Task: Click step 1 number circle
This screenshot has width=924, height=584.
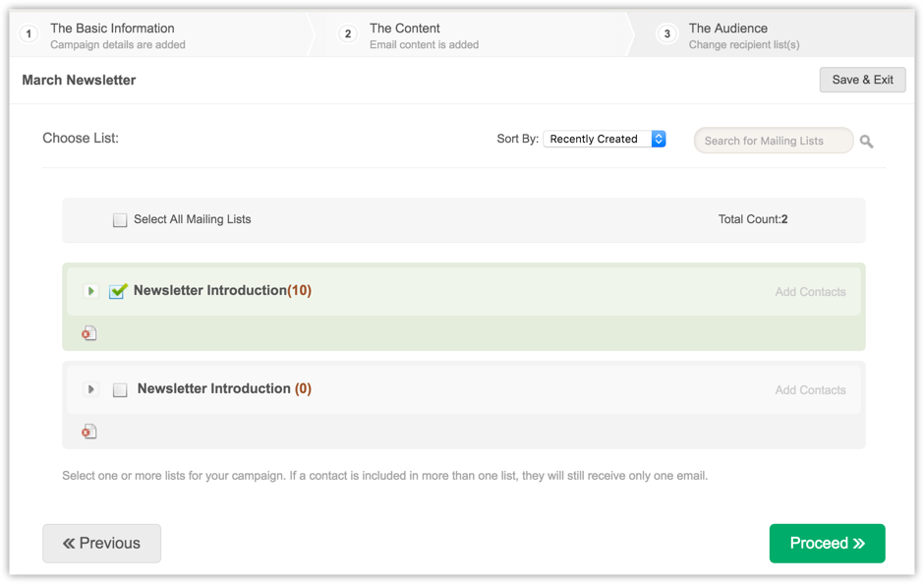Action: click(x=29, y=34)
